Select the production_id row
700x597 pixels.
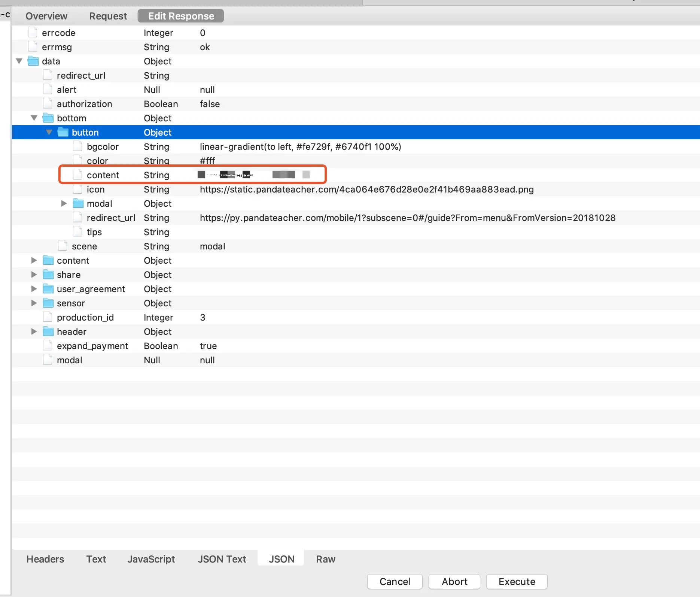pyautogui.click(x=356, y=317)
